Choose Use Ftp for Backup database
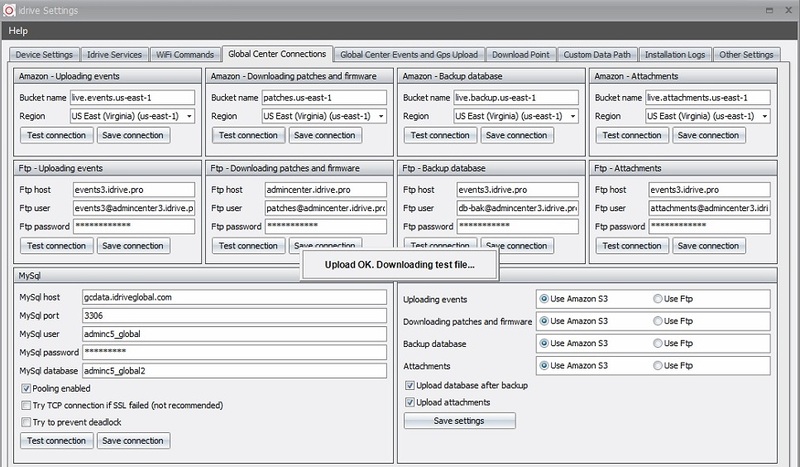This screenshot has width=800, height=467. tap(657, 343)
